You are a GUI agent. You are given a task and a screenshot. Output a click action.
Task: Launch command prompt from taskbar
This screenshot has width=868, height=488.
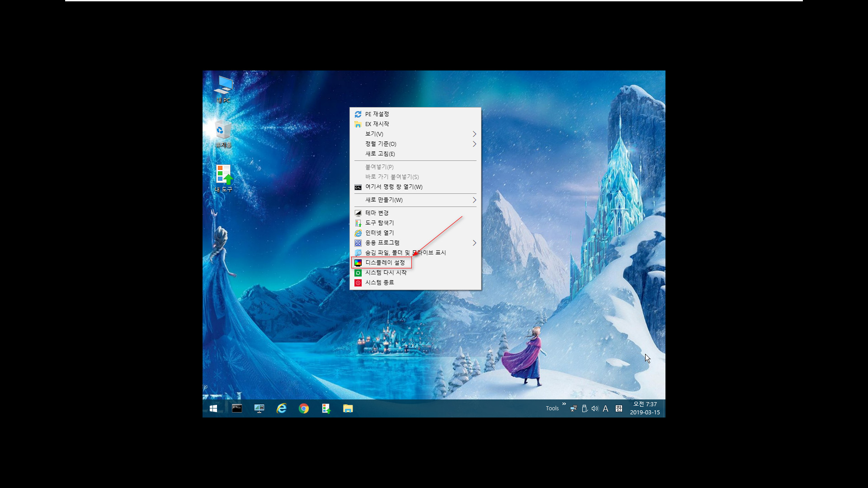click(237, 408)
